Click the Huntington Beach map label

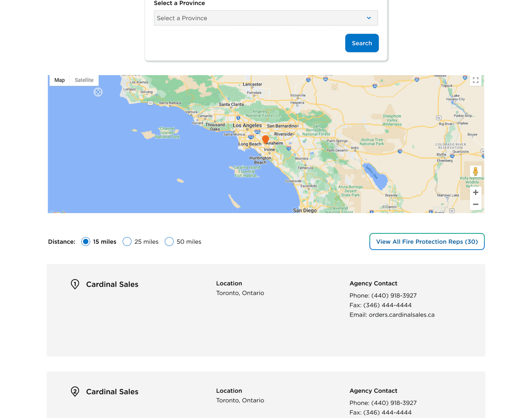[260, 160]
